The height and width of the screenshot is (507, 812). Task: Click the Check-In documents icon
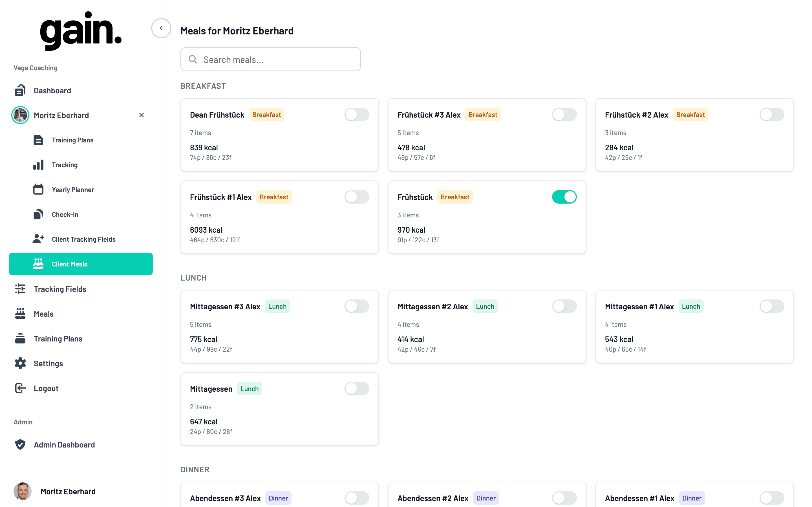pyautogui.click(x=38, y=215)
